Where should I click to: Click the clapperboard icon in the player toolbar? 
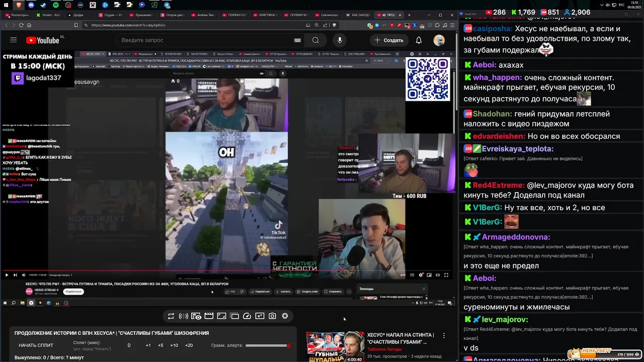(x=209, y=316)
